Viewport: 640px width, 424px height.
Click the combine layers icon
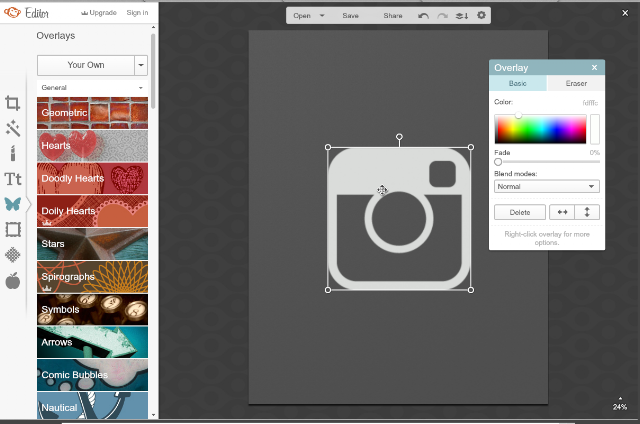tap(462, 16)
